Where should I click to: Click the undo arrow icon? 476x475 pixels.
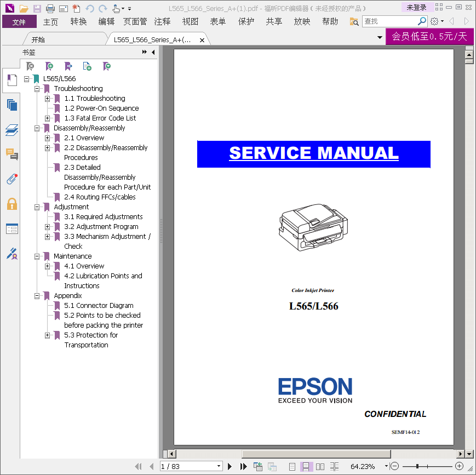[x=89, y=9]
